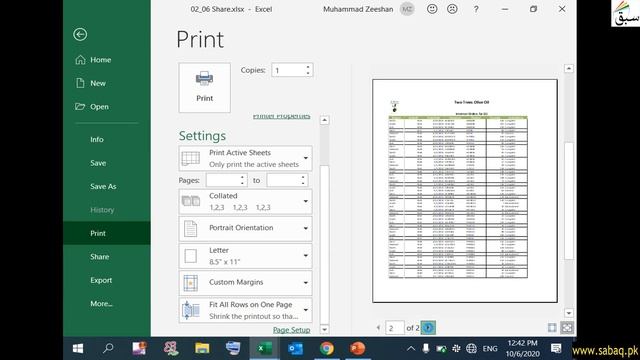640x360 pixels.
Task: Click the Muhammad Zeeshan account name
Action: (358, 9)
